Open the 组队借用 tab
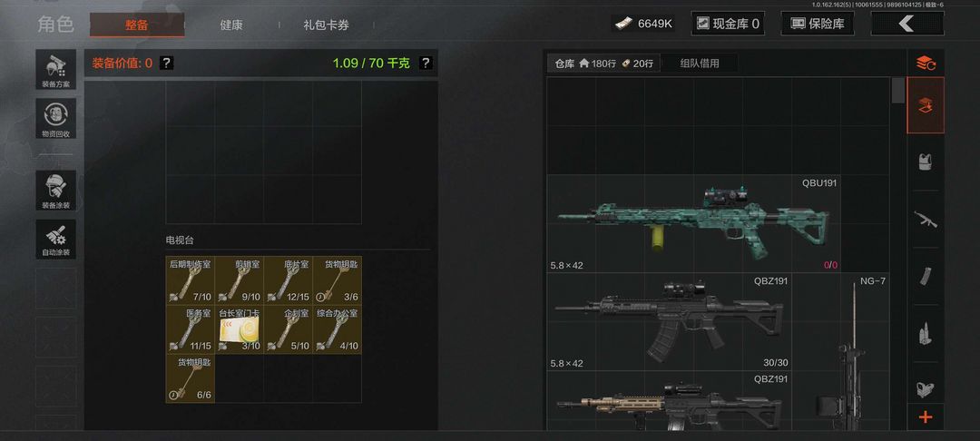The image size is (980, 441). coord(700,64)
